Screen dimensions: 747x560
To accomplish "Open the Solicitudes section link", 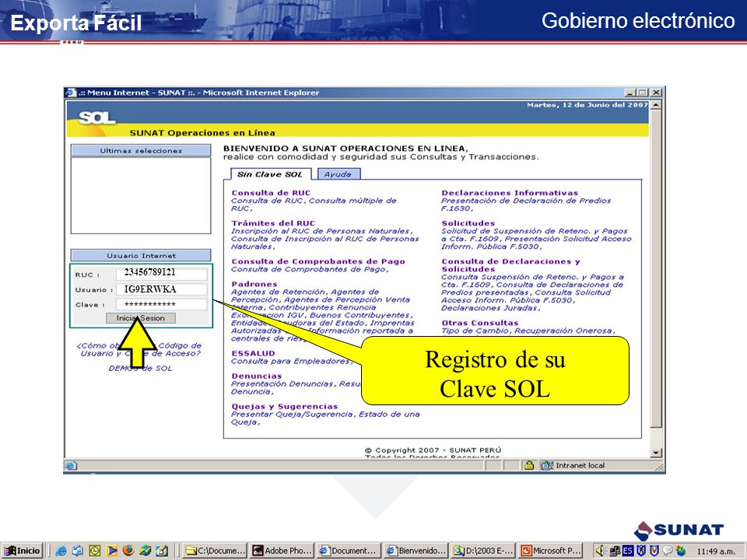I will pos(468,223).
